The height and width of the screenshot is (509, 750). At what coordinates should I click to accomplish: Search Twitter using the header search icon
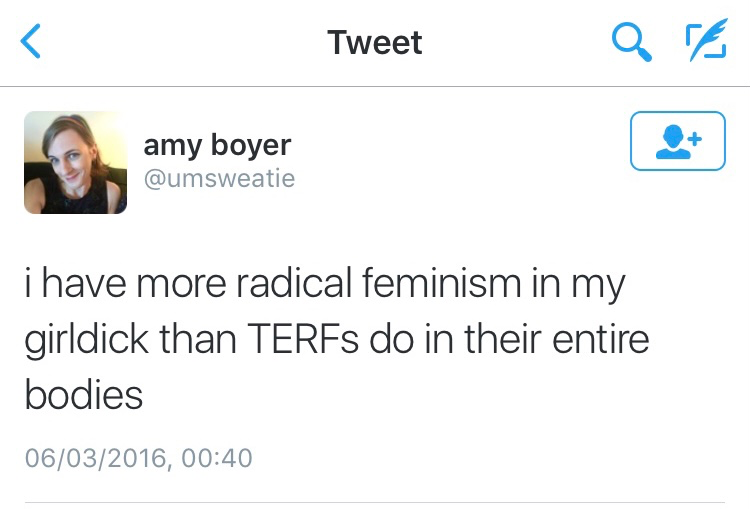click(x=632, y=42)
